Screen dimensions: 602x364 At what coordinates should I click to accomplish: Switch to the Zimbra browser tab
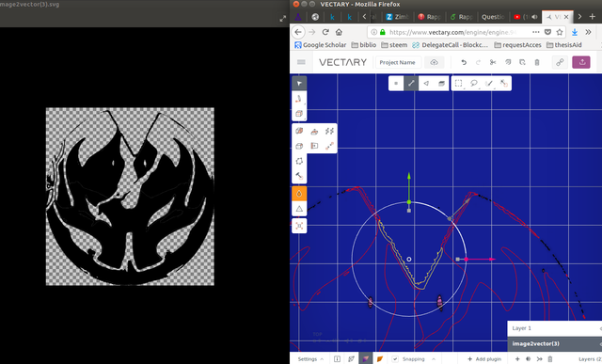click(x=397, y=17)
